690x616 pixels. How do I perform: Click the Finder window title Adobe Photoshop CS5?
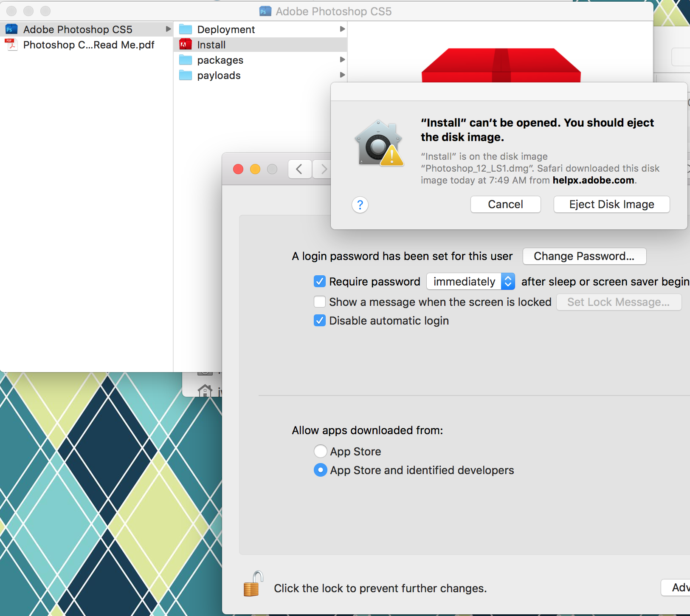tap(333, 11)
